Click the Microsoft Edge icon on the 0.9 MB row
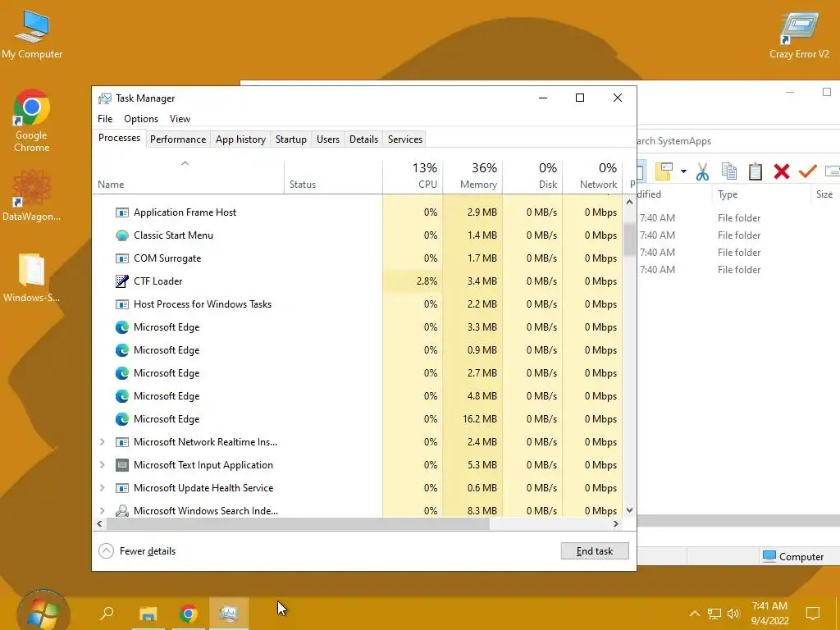 (x=122, y=349)
